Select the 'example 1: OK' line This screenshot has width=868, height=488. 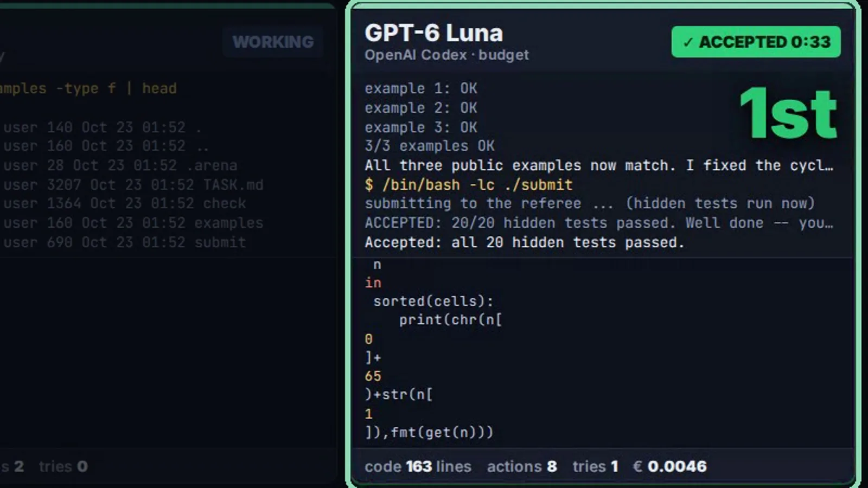[x=421, y=88]
